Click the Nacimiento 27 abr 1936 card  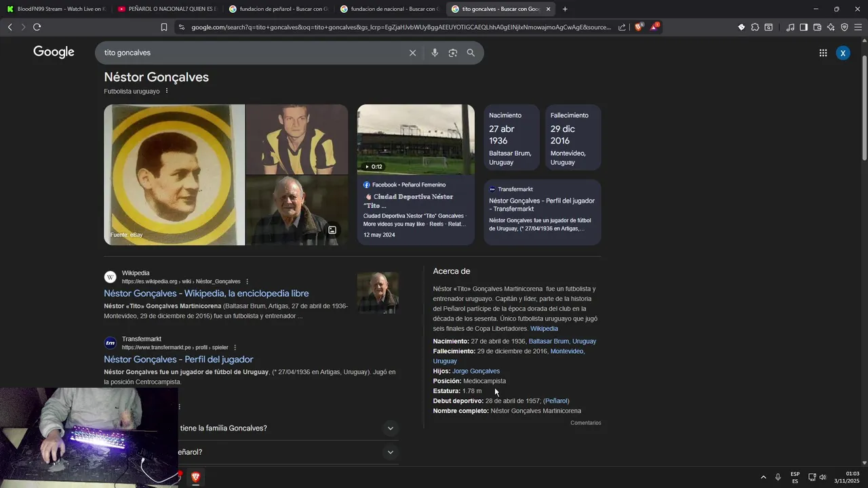click(511, 138)
